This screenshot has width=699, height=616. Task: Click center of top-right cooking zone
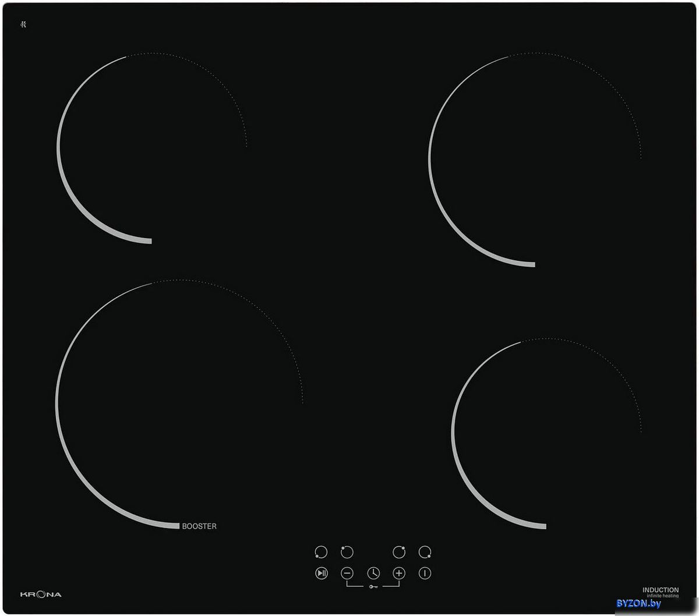pos(535,160)
